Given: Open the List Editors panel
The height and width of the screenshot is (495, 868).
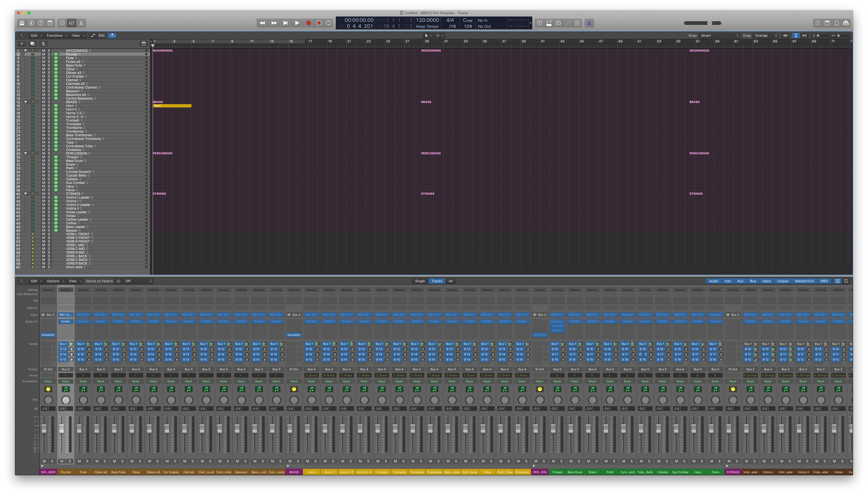Looking at the screenshot, I should pos(818,23).
